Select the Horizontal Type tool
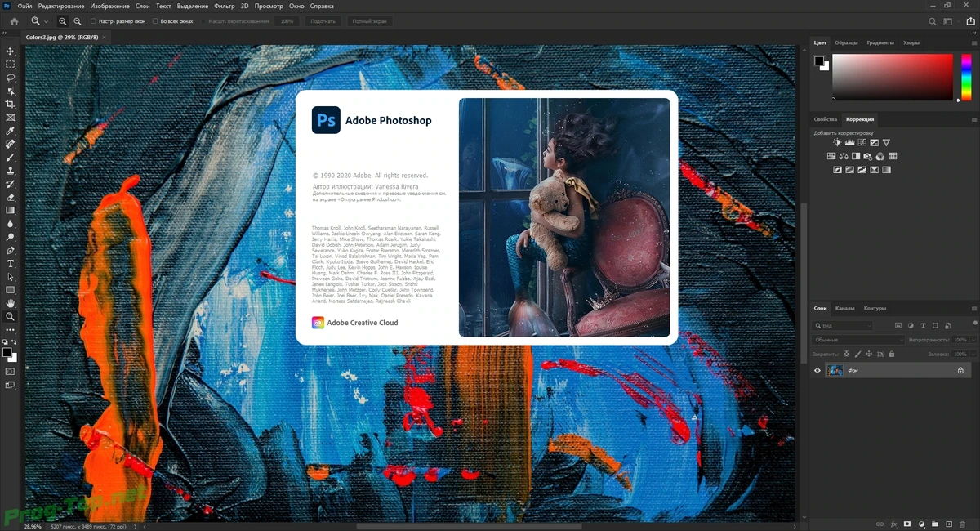 click(11, 263)
